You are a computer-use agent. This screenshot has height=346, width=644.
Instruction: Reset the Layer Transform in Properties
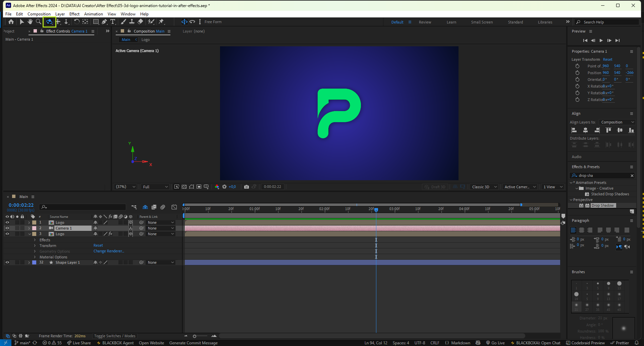click(607, 59)
